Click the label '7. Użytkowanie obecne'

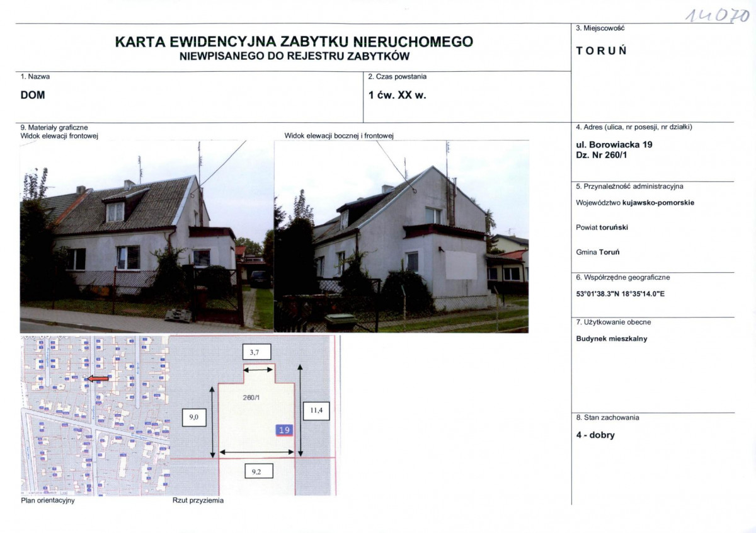tap(614, 323)
